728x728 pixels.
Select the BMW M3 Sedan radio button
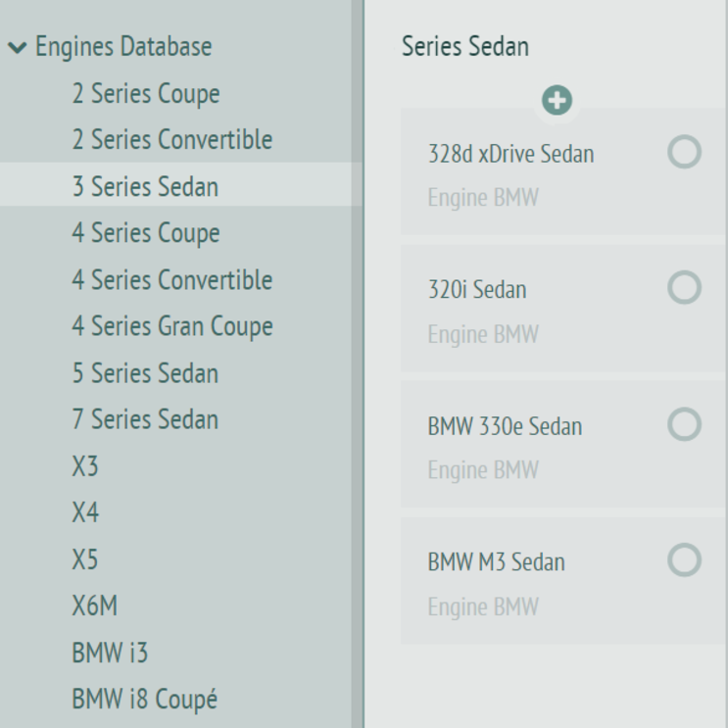tap(684, 560)
